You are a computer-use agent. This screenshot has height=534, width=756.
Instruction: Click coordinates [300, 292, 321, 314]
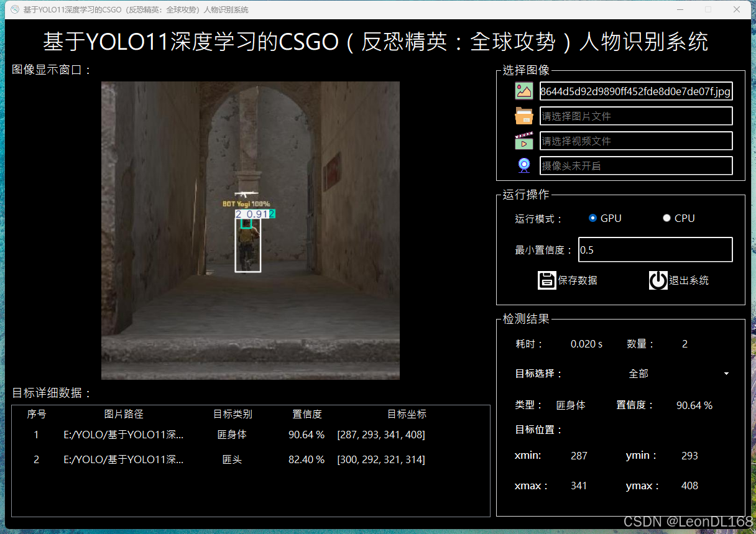(381, 460)
